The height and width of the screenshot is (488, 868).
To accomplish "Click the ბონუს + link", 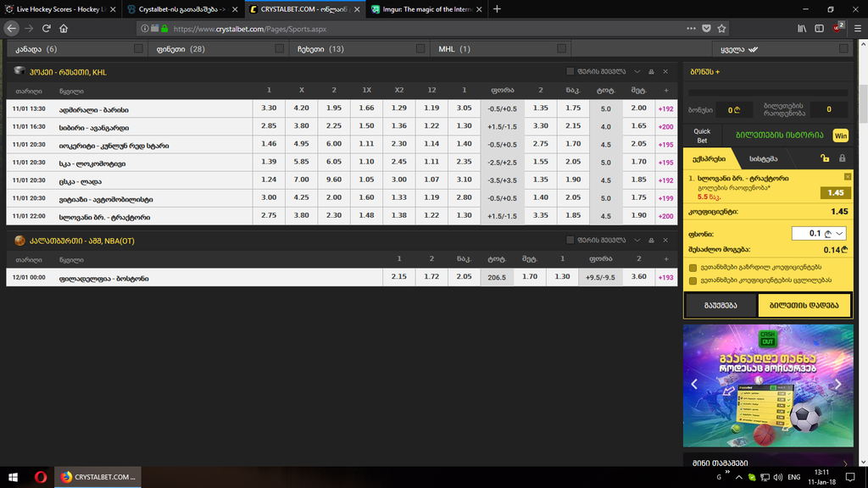I will (x=704, y=72).
